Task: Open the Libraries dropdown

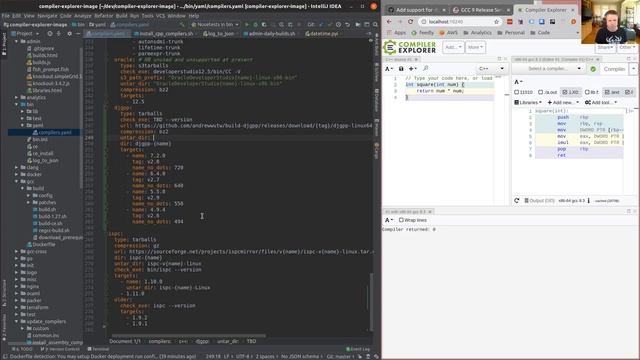Action: click(528, 102)
